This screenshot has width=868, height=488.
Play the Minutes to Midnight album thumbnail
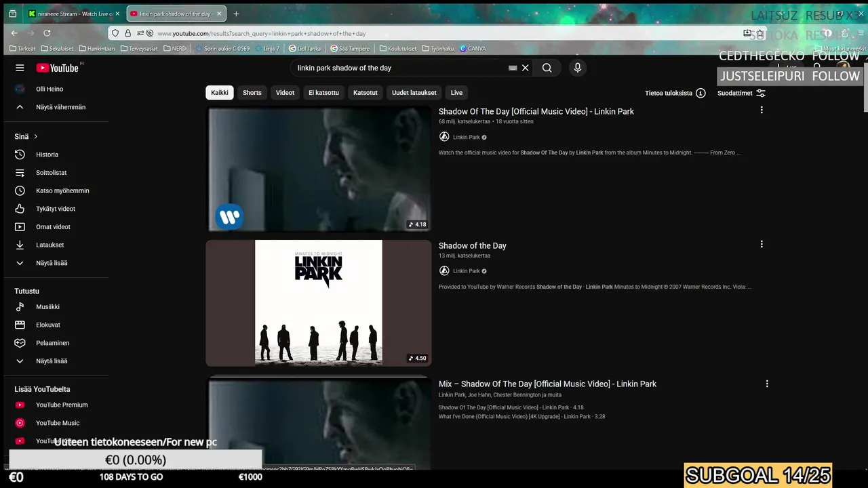pos(319,303)
